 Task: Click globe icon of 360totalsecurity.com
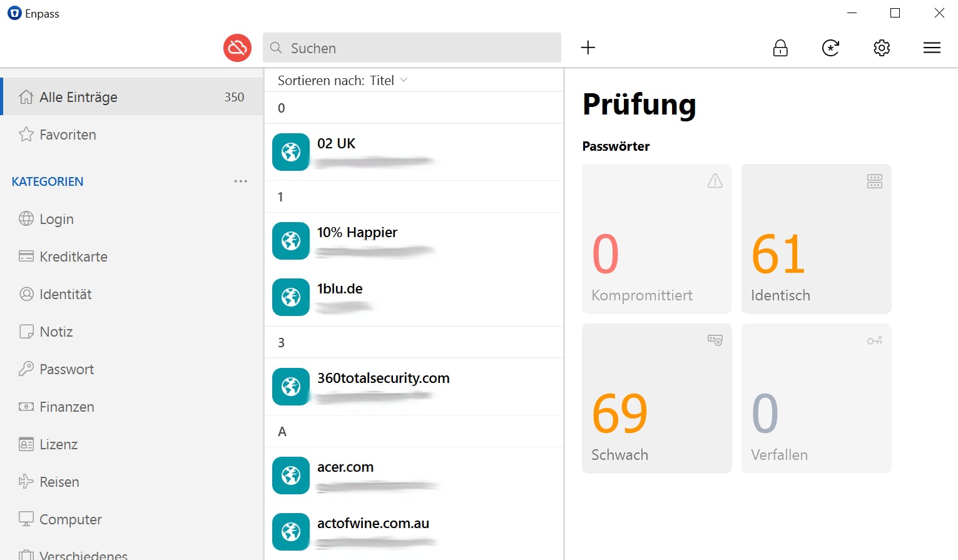[x=291, y=387]
